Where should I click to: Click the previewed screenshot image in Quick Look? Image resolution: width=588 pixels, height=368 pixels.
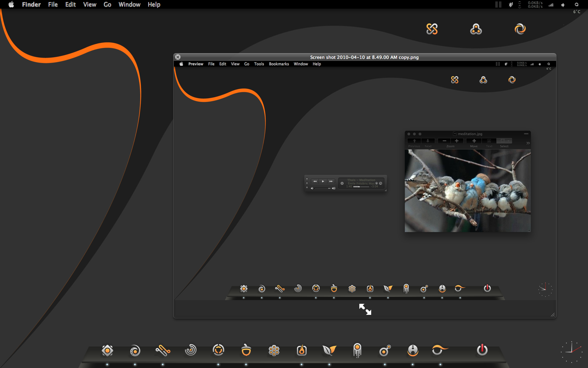pos(365,180)
